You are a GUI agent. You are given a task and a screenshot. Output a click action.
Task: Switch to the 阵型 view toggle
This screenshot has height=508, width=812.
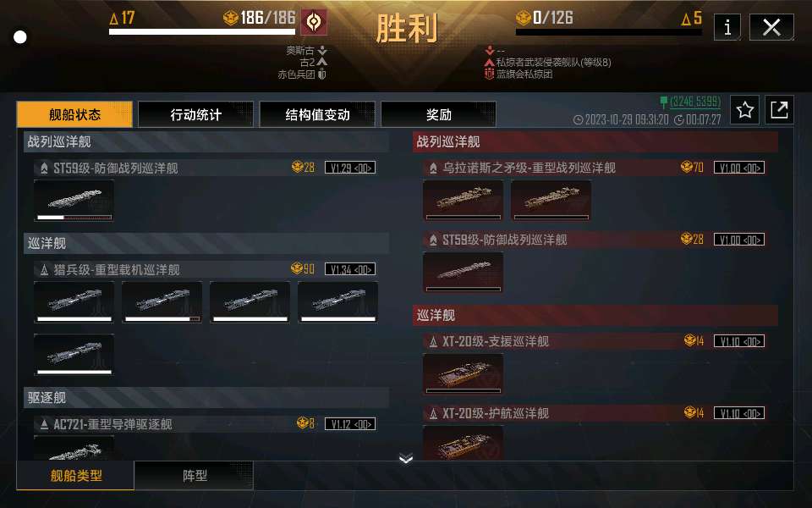(195, 475)
